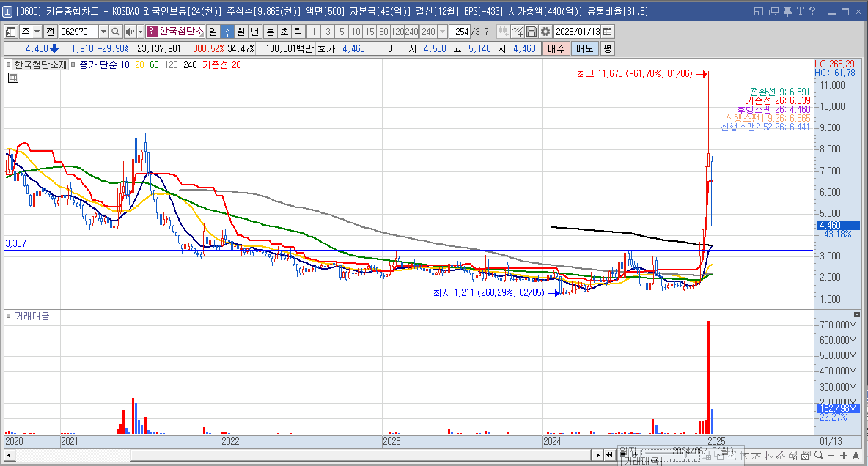Click the 한국첨단소재 chart legend label
The width and height of the screenshot is (868, 466).
(x=40, y=64)
